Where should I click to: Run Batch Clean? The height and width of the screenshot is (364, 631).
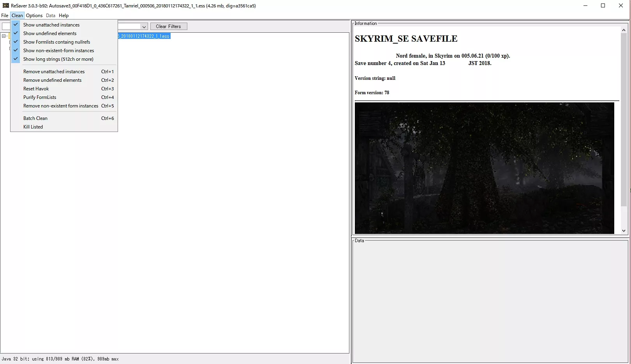click(64, 118)
